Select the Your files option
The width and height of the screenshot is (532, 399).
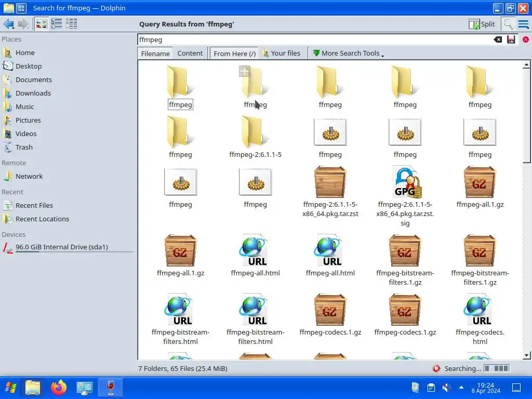pos(282,54)
